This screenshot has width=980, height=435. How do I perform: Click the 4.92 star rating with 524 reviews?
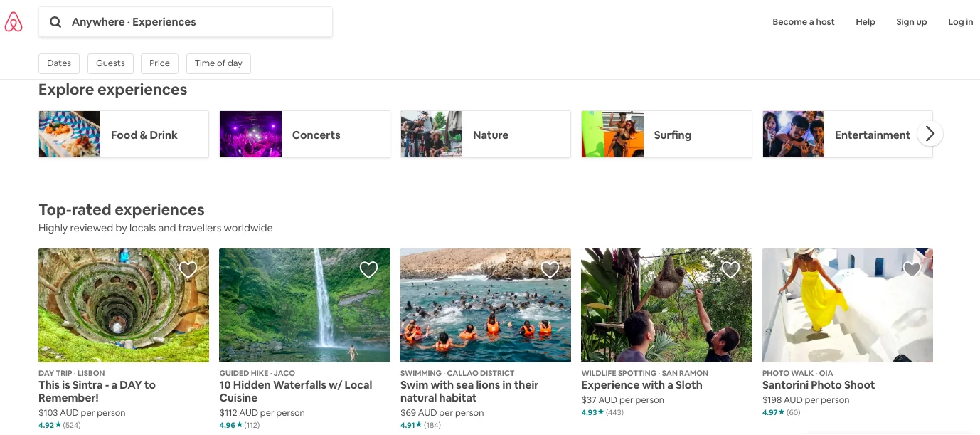pos(59,426)
